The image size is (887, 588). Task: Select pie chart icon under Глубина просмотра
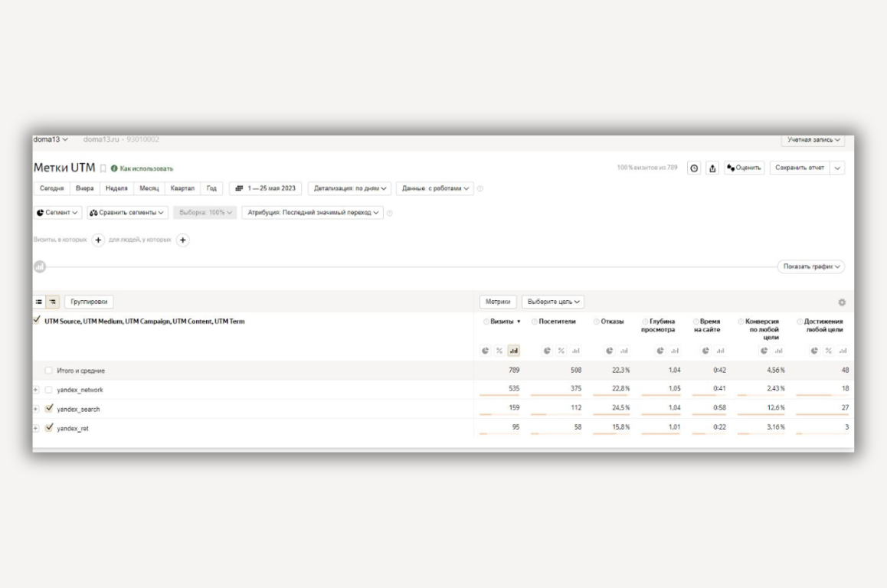click(660, 351)
